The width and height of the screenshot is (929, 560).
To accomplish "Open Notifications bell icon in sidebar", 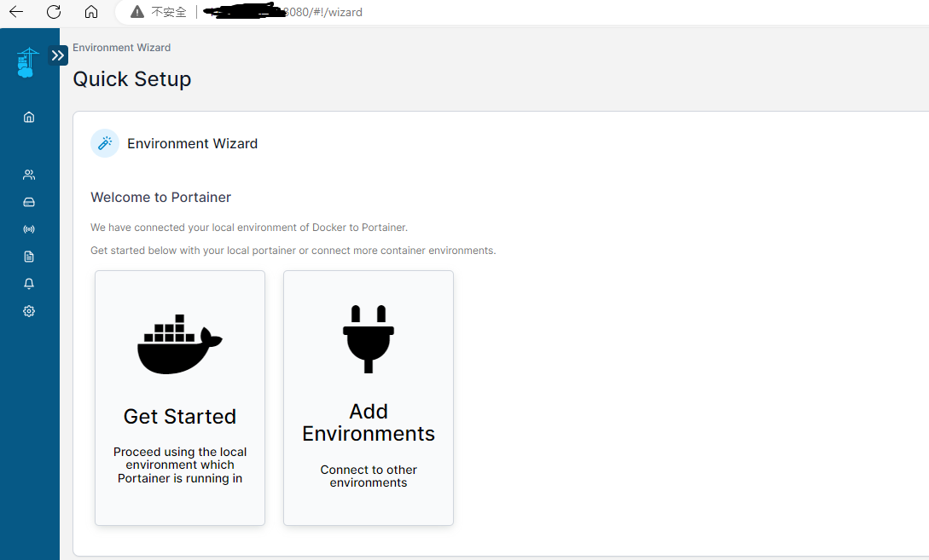I will point(29,284).
